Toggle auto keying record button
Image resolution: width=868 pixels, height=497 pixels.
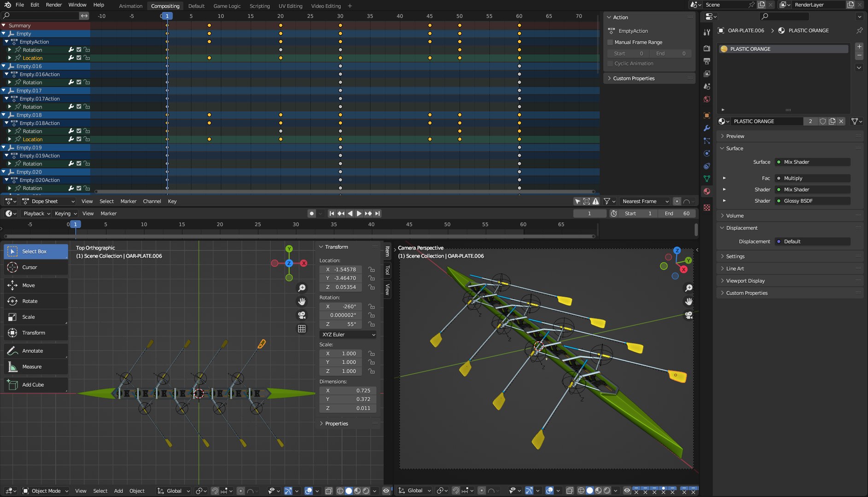(x=312, y=214)
